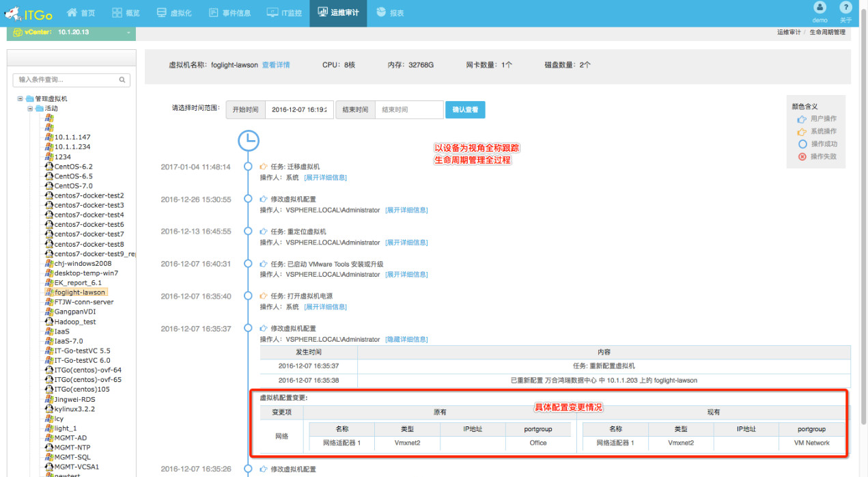Open the 事件信息 menu
This screenshot has height=477, width=868.
pos(229,13)
